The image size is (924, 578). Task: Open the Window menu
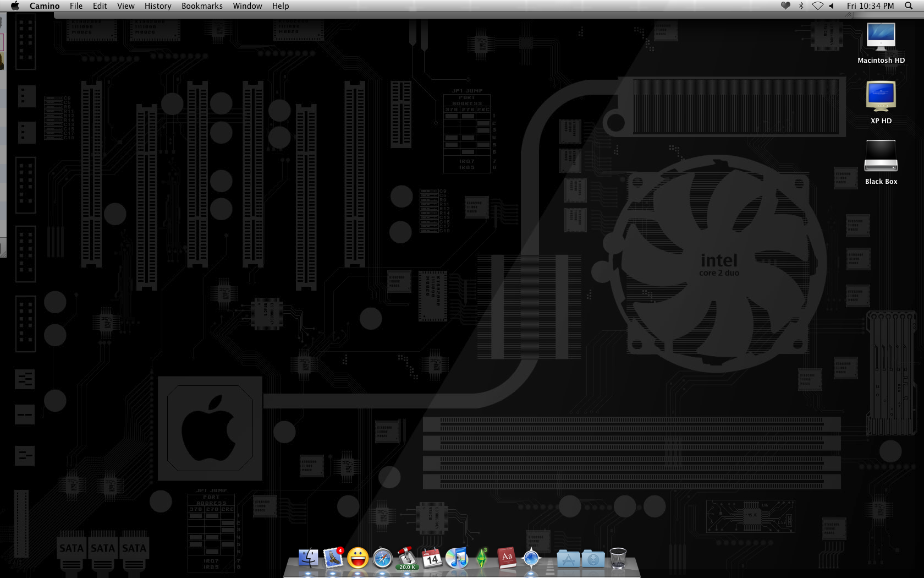(x=247, y=6)
